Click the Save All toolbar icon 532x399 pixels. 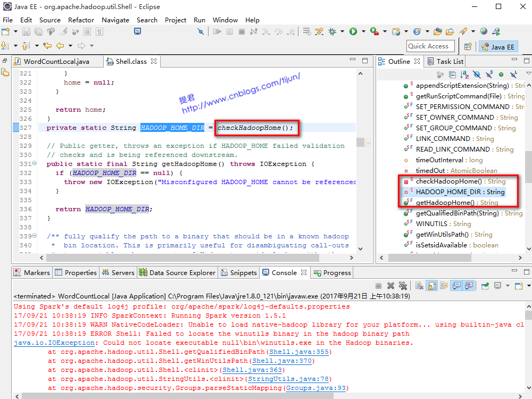[38, 31]
